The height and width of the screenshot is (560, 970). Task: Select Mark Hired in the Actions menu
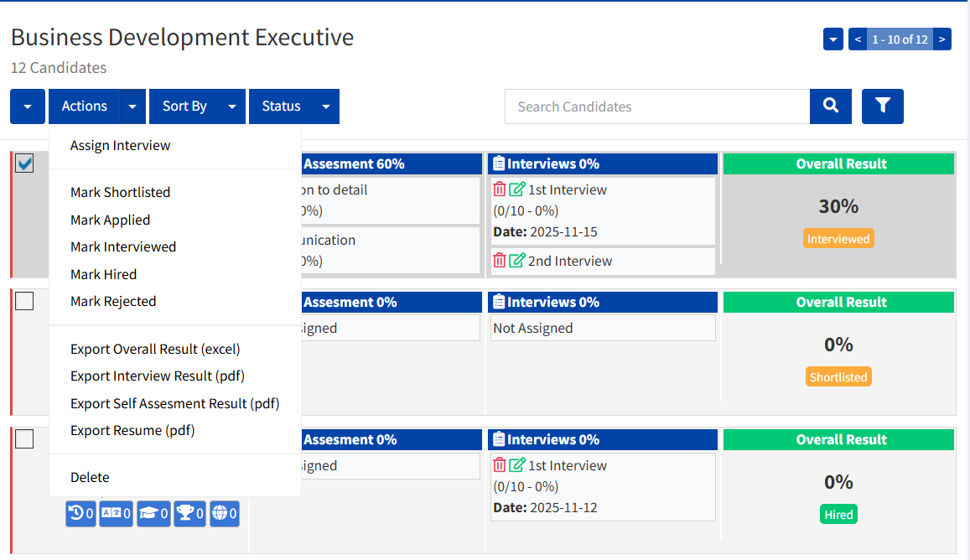click(x=103, y=274)
